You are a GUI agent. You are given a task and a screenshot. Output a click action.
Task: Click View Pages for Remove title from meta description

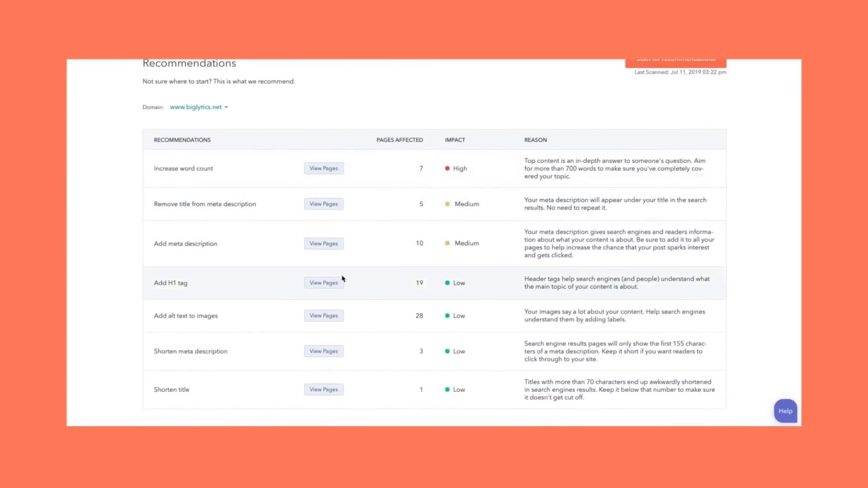click(x=324, y=204)
